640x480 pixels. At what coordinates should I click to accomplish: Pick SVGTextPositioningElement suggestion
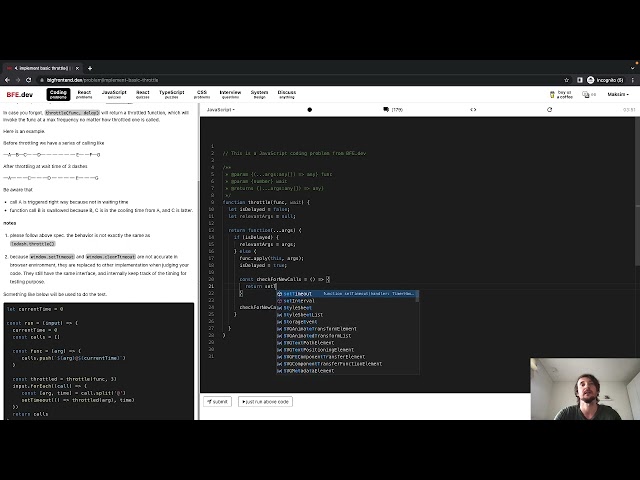[x=347, y=350]
